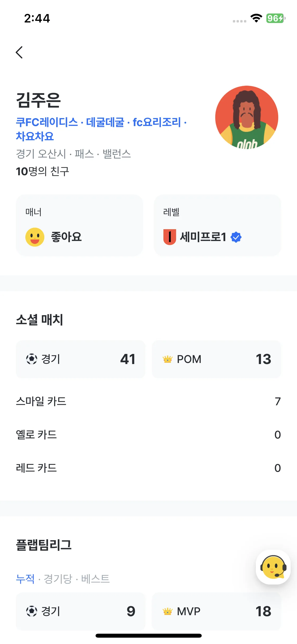Tap the smiley face manner icon
This screenshot has height=644, width=297.
point(35,237)
